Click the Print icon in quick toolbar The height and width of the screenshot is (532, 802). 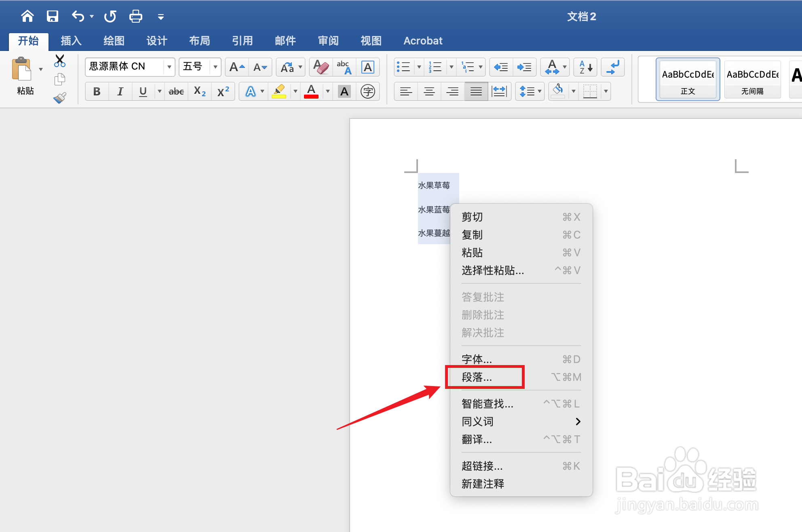(x=135, y=17)
